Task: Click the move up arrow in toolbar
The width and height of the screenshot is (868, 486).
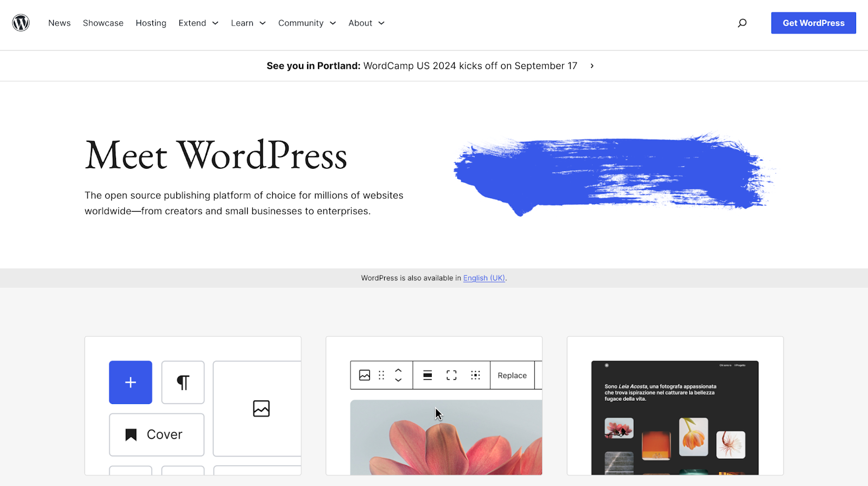Action: point(398,370)
